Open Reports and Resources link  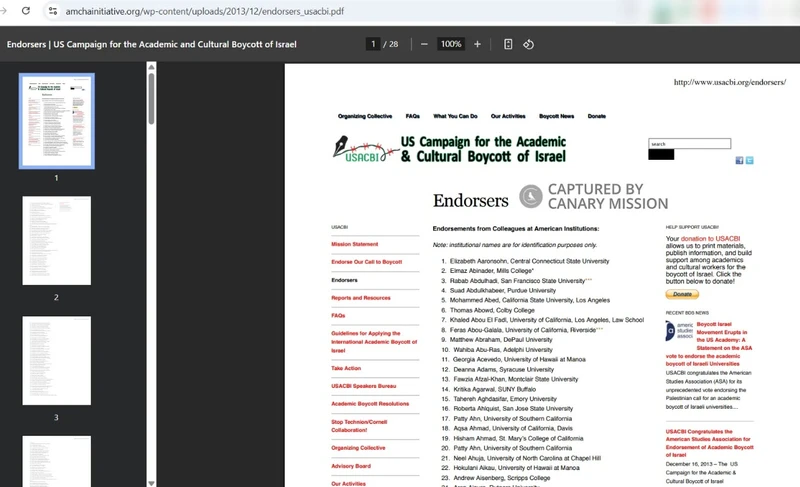pos(361,298)
